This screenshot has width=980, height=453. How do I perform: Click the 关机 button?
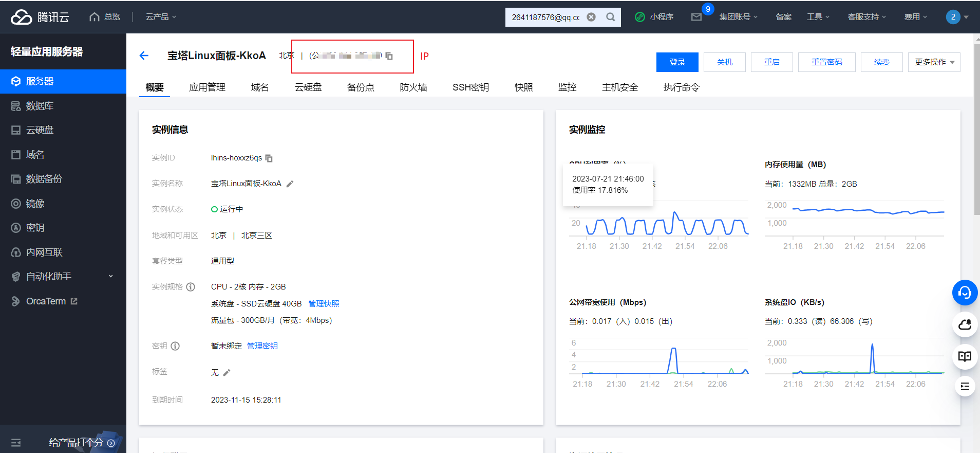(725, 62)
